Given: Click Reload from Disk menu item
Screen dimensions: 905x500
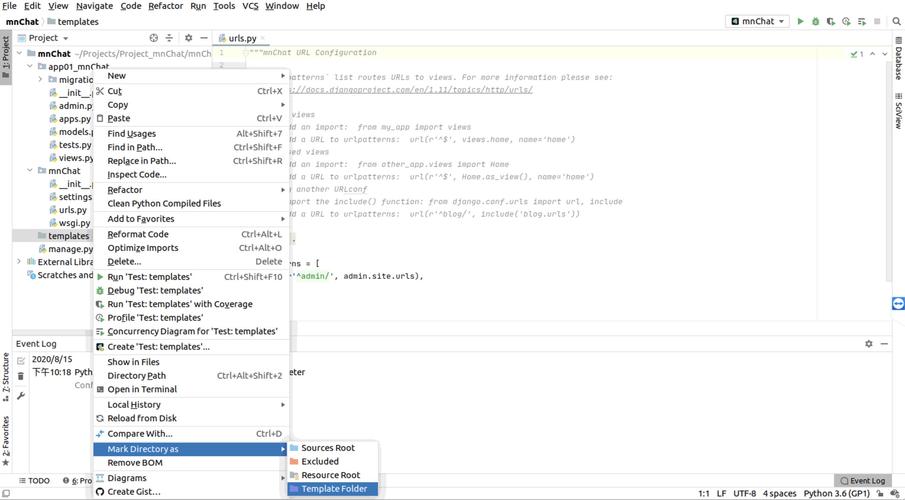Looking at the screenshot, I should click(191, 419).
